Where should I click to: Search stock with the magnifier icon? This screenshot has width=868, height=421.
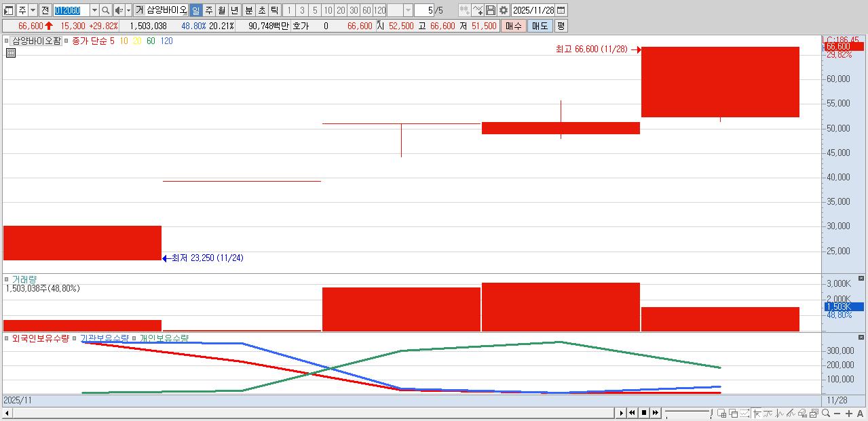(105, 10)
